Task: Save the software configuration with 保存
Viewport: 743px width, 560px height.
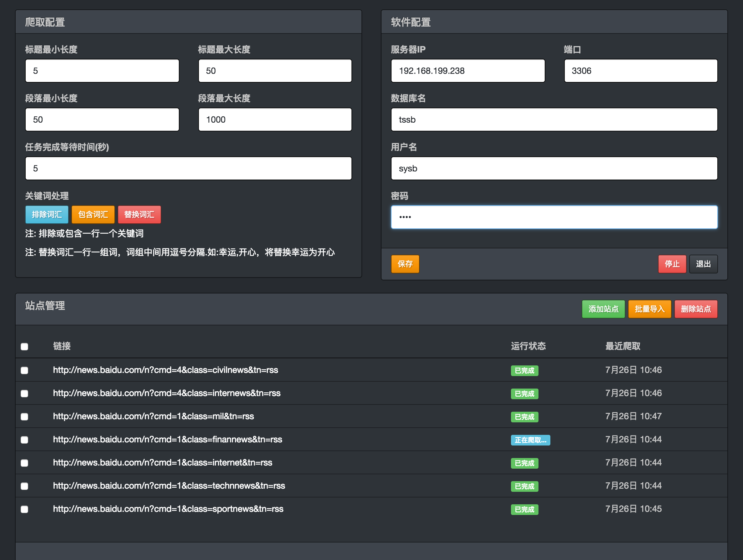Action: tap(405, 264)
